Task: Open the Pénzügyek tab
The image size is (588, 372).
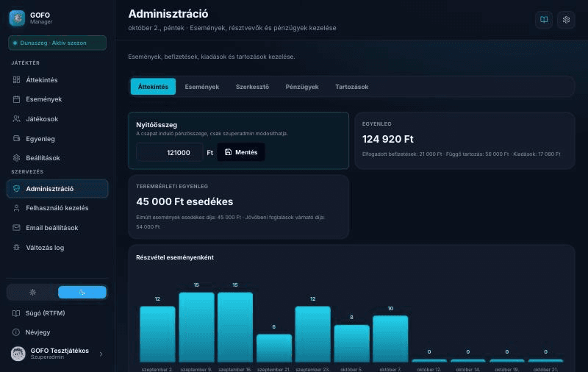Action: pos(302,87)
